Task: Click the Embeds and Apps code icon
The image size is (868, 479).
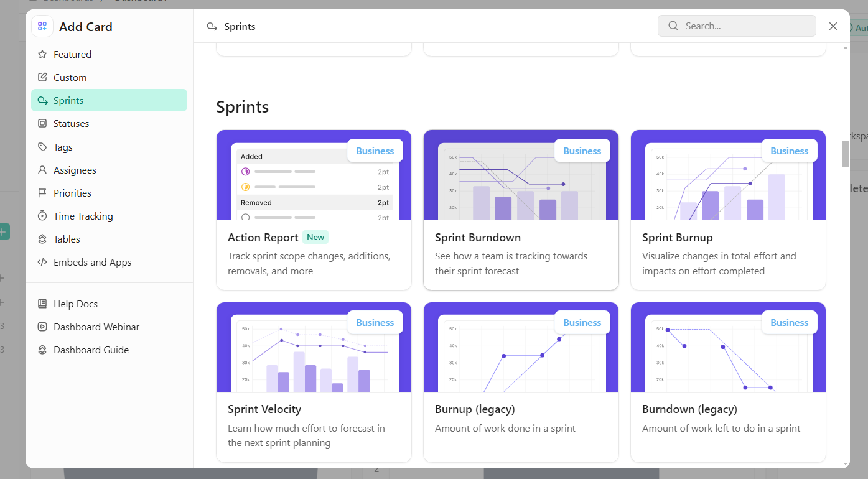Action: tap(42, 262)
